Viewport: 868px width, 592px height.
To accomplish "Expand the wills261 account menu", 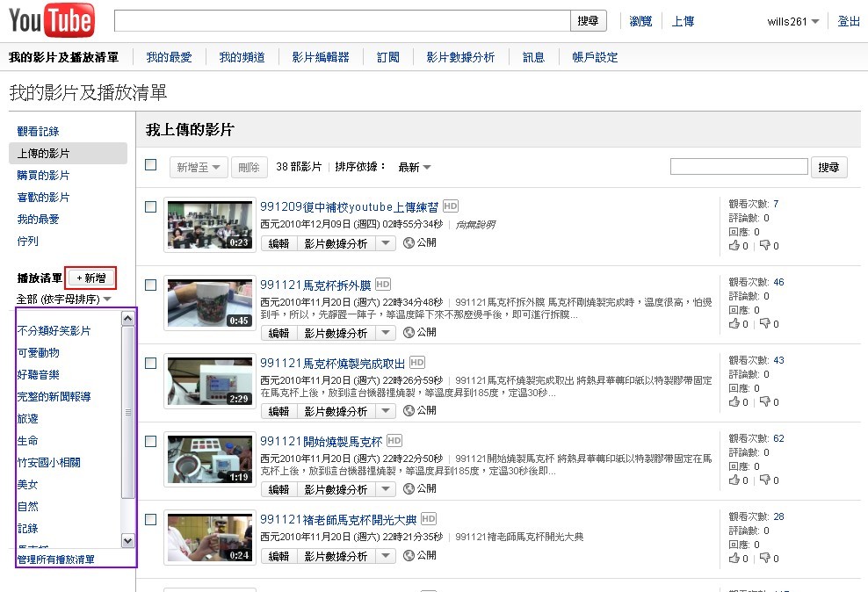I will (x=792, y=22).
